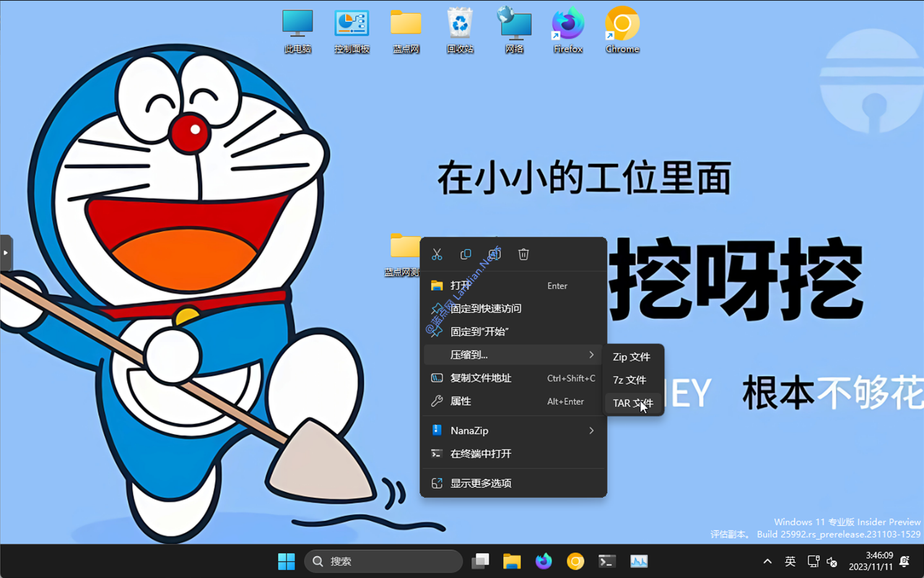Click the Windows Start button
Image resolution: width=924 pixels, height=578 pixels.
click(287, 561)
